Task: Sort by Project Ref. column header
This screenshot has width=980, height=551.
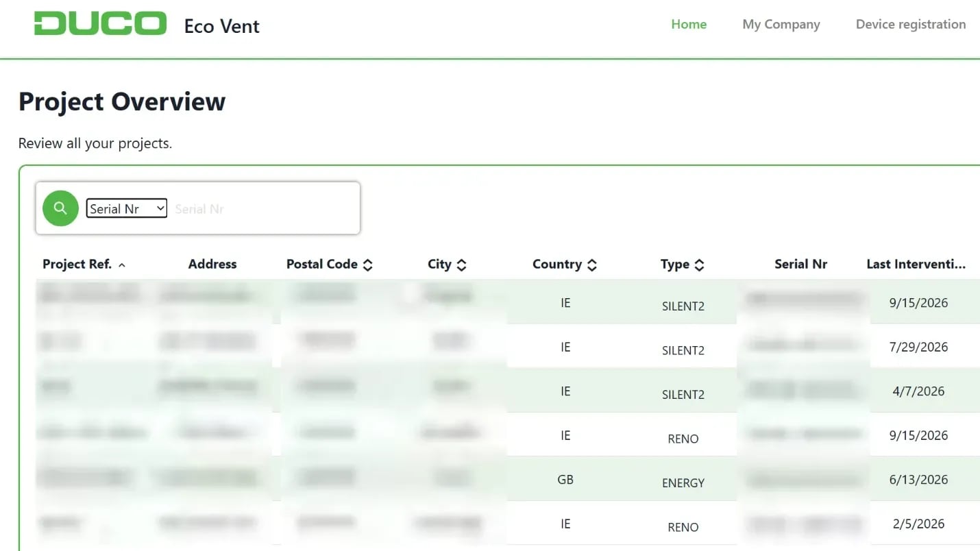Action: [84, 264]
